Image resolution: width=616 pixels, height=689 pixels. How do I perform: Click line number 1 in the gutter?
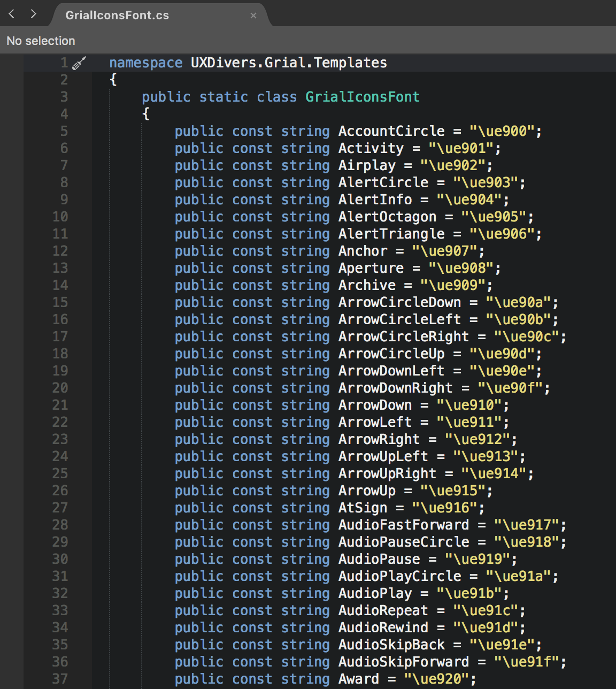(x=64, y=63)
